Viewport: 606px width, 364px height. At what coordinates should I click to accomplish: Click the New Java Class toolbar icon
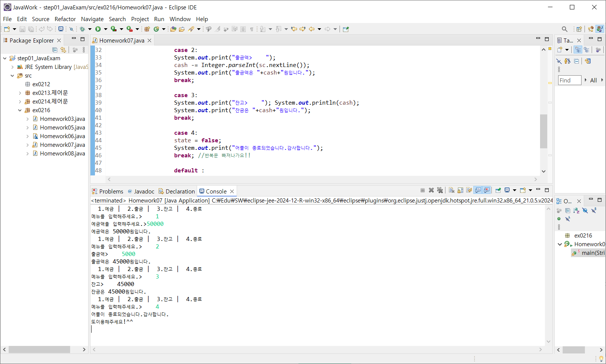[x=156, y=29]
